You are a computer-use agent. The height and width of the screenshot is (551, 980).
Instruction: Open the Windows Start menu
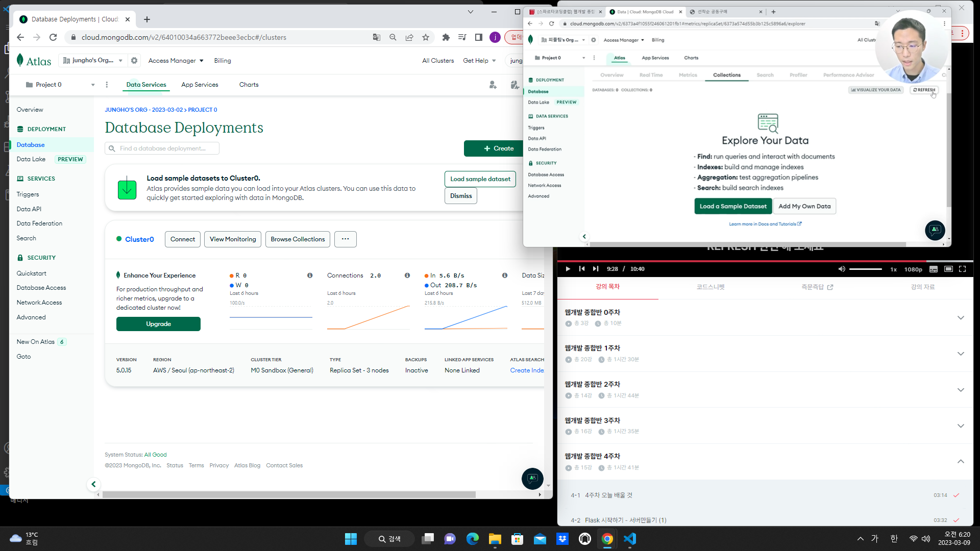(x=351, y=539)
